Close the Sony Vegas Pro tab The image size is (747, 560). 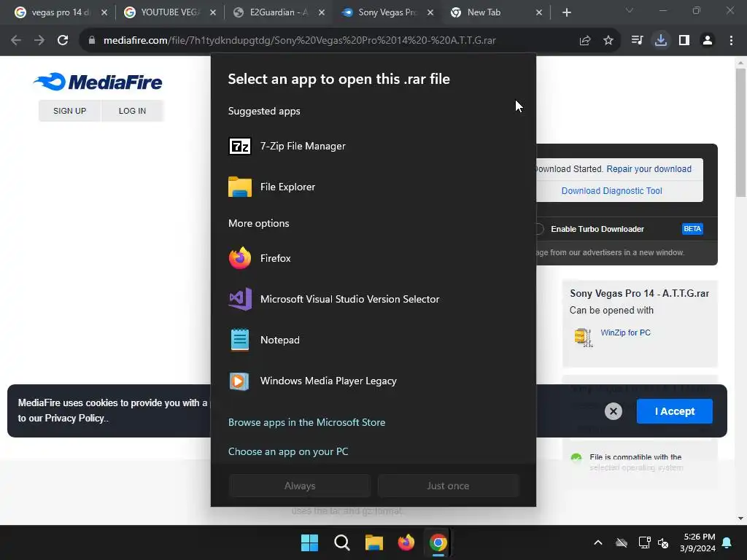430,13
